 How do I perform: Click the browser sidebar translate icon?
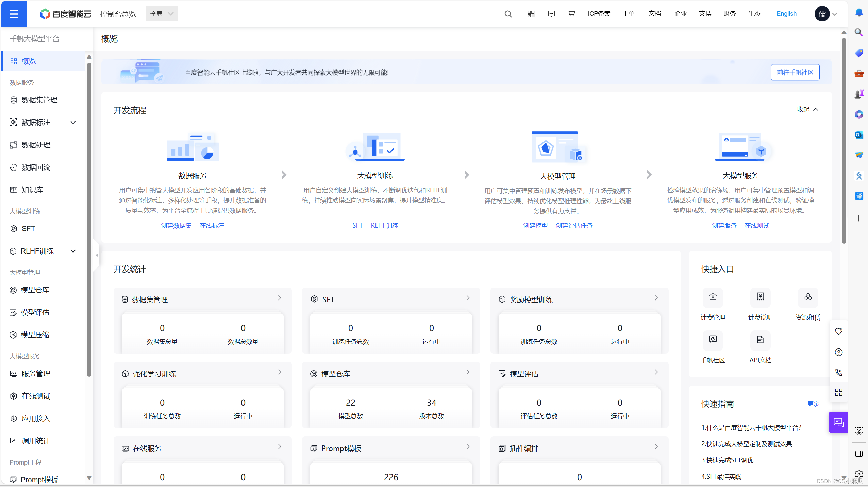859,196
